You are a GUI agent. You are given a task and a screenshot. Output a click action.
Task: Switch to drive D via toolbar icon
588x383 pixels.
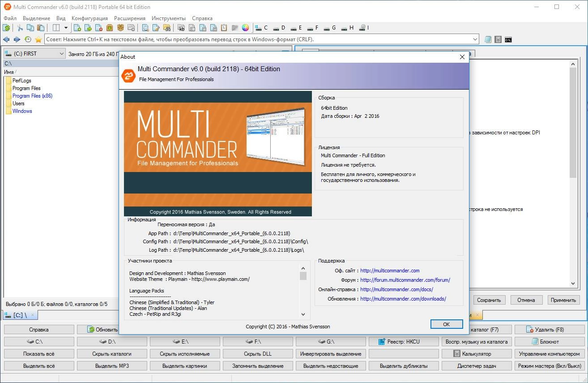click(x=279, y=28)
